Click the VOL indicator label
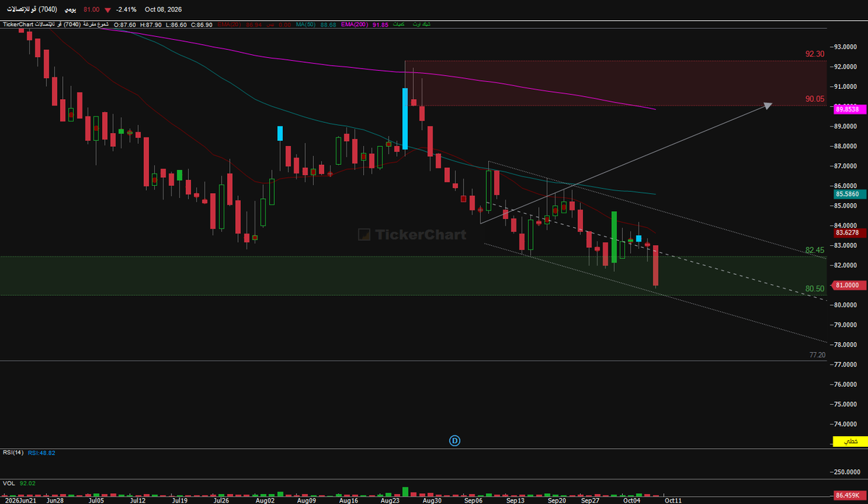The height and width of the screenshot is (504, 868). tap(9, 483)
